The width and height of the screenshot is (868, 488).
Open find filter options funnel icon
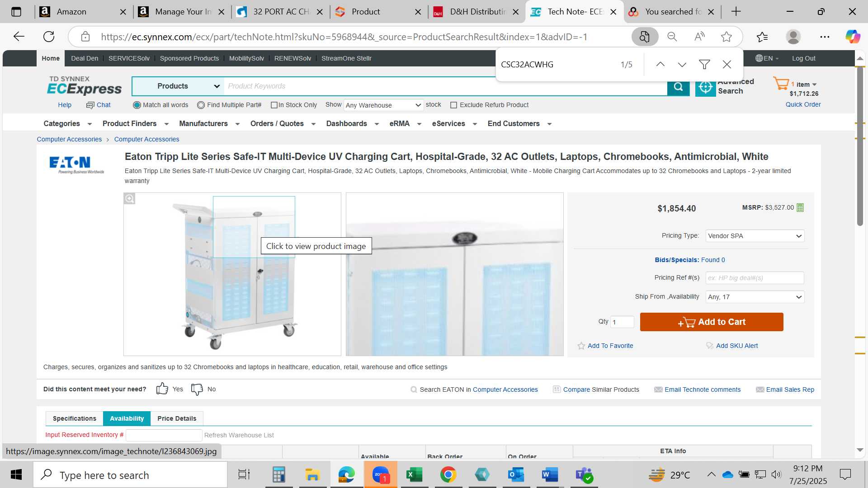(704, 65)
